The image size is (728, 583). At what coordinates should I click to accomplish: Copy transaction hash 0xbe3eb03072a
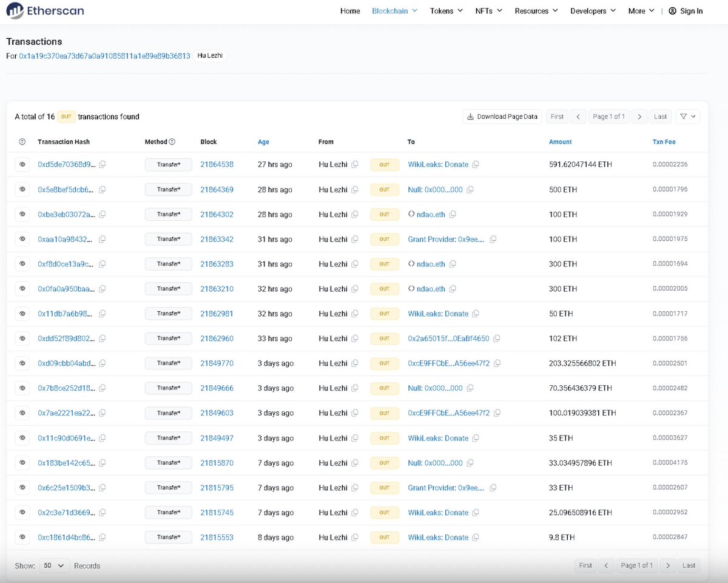coord(103,214)
